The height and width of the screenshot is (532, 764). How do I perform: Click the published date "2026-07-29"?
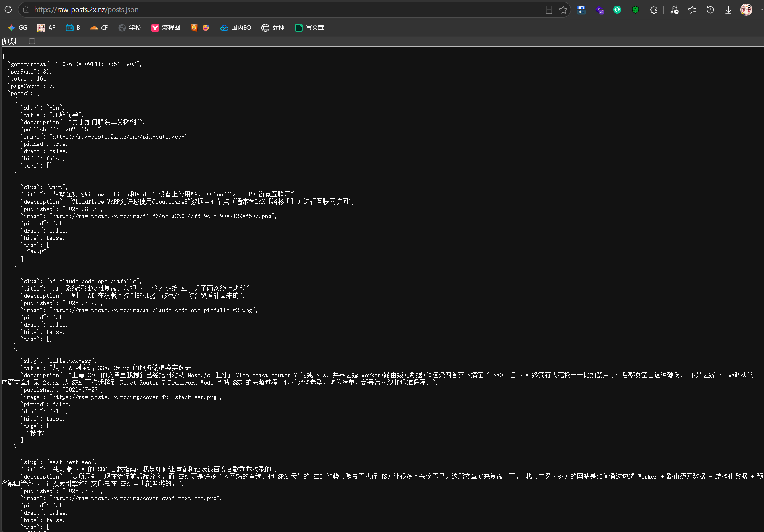pos(82,303)
